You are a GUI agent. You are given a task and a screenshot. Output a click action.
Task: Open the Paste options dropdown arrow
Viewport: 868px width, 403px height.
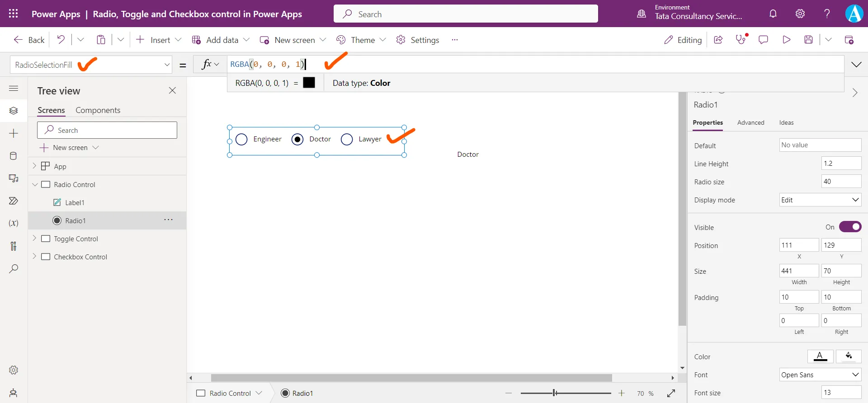coord(121,40)
